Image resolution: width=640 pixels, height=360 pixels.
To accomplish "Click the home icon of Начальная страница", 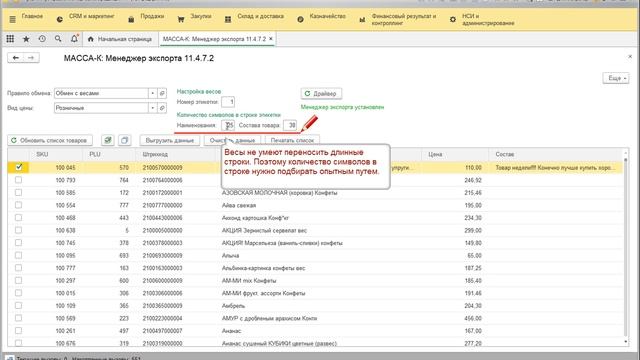I will [91, 39].
